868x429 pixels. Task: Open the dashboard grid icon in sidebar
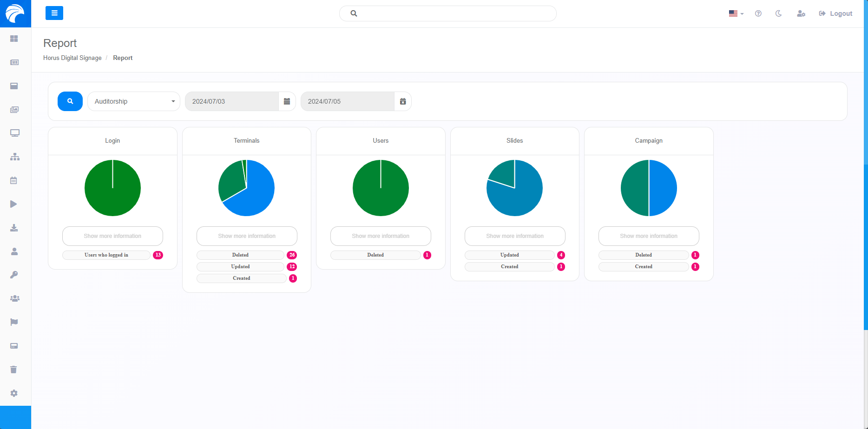click(x=14, y=39)
